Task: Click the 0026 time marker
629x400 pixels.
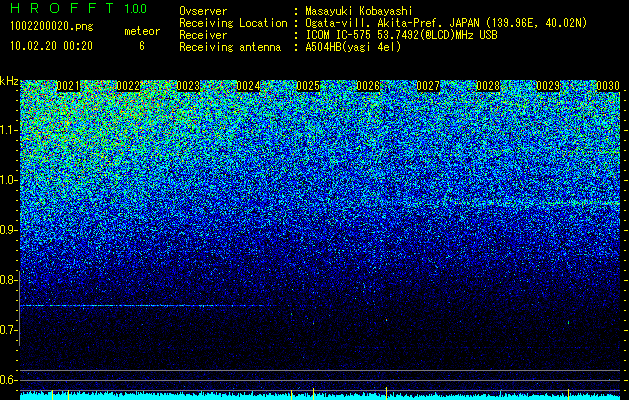Action: pyautogui.click(x=368, y=86)
